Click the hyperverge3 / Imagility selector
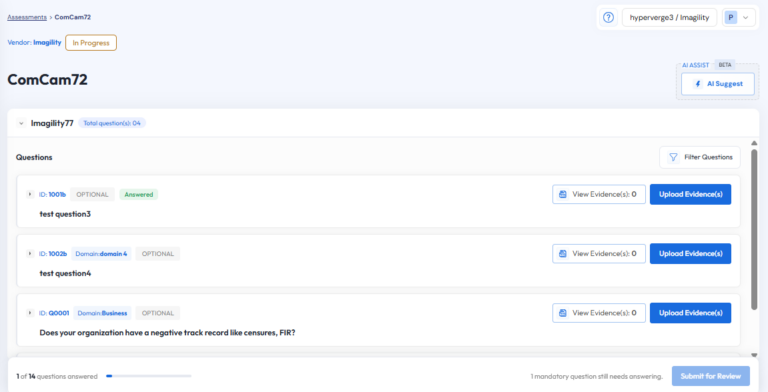The image size is (768, 392). 669,18
